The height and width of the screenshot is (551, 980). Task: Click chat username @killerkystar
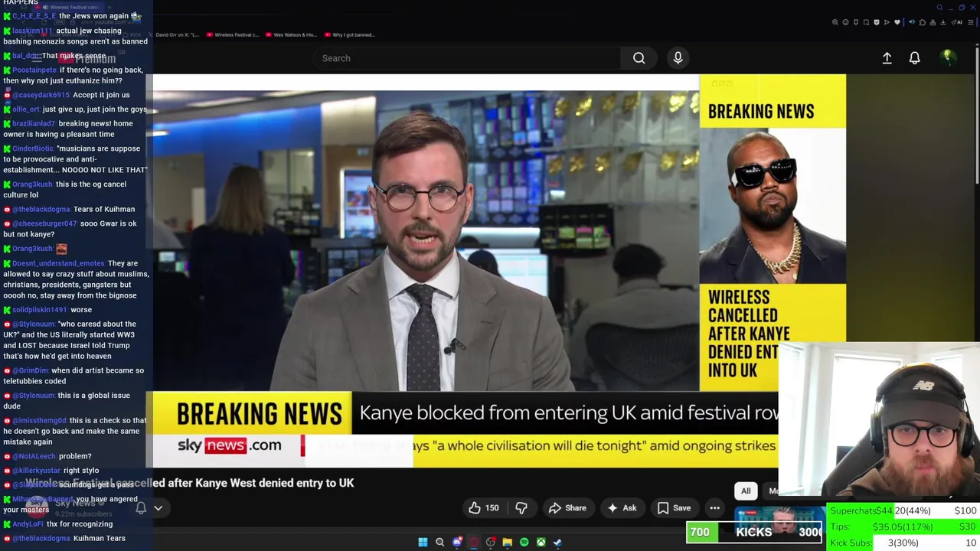(36, 471)
